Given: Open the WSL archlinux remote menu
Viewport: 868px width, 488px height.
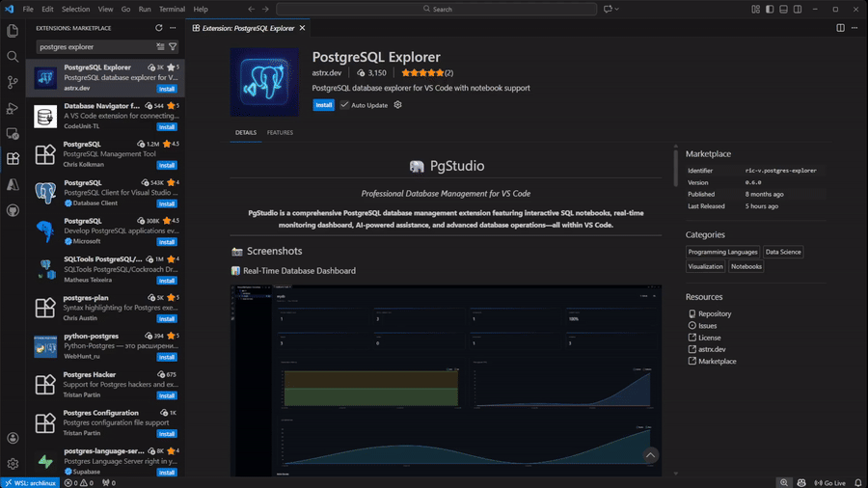Looking at the screenshot, I should click(x=31, y=483).
